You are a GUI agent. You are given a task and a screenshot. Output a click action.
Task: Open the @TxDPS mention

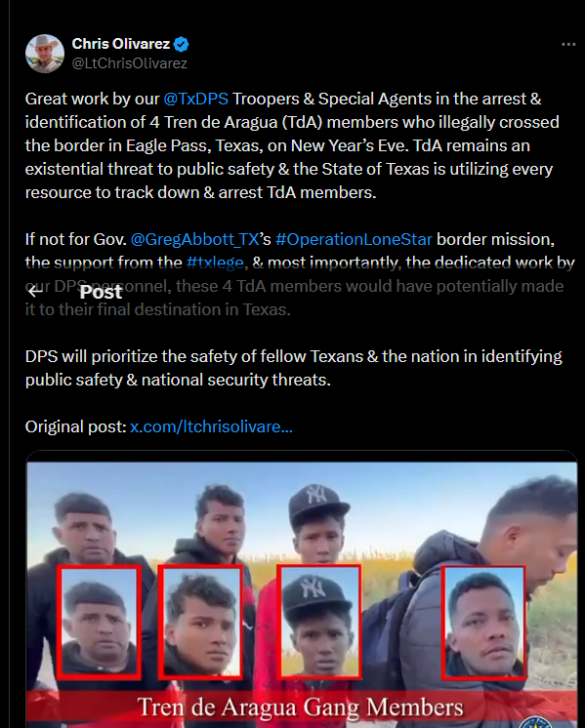[x=196, y=99]
